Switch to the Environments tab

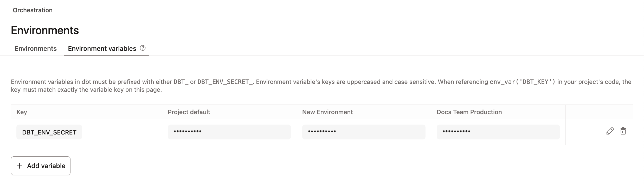[x=36, y=48]
